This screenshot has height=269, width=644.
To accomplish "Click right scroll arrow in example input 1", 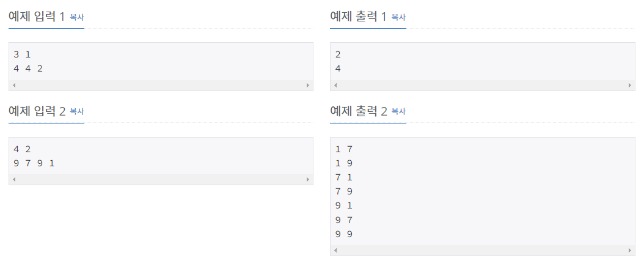I will pos(308,86).
